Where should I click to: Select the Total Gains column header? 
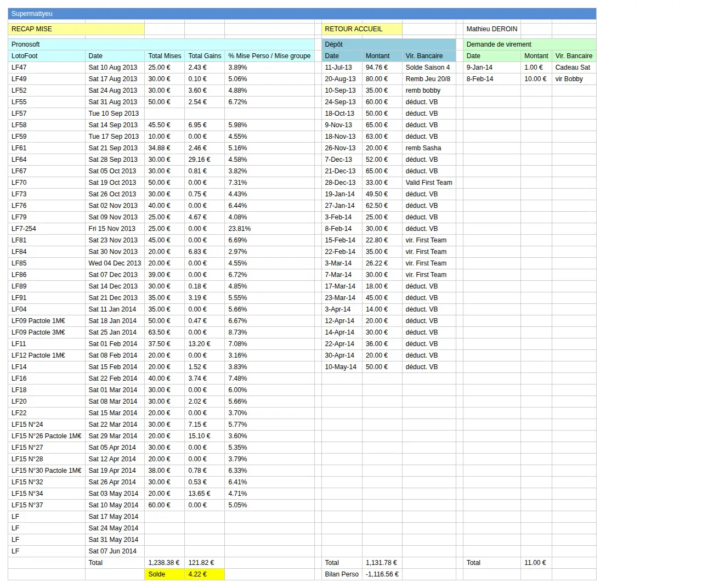205,56
